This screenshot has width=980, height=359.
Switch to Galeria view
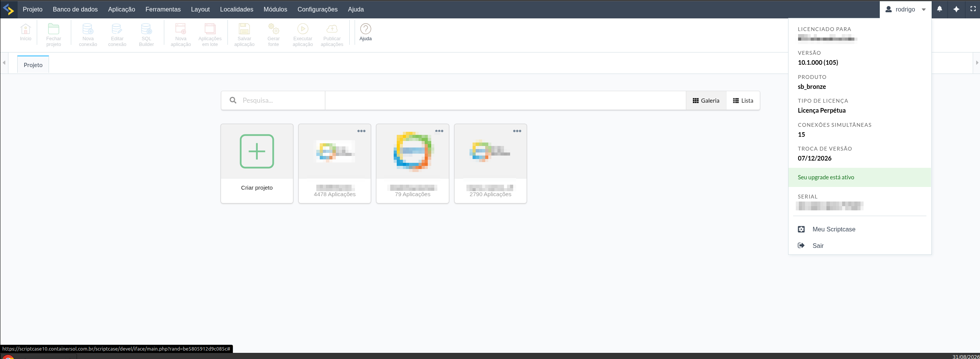[x=706, y=100]
